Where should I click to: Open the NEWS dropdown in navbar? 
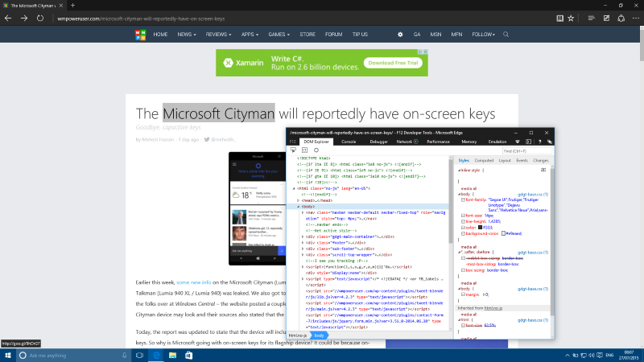[x=187, y=35]
